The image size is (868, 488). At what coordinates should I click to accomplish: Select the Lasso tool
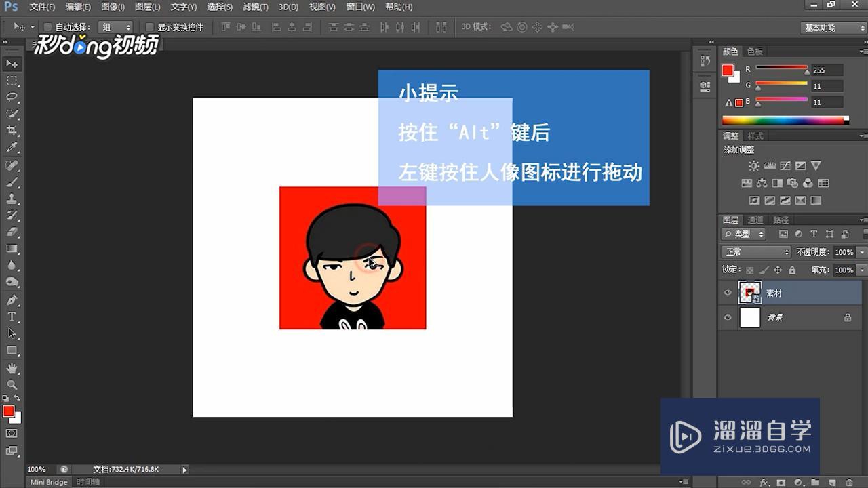(11, 97)
